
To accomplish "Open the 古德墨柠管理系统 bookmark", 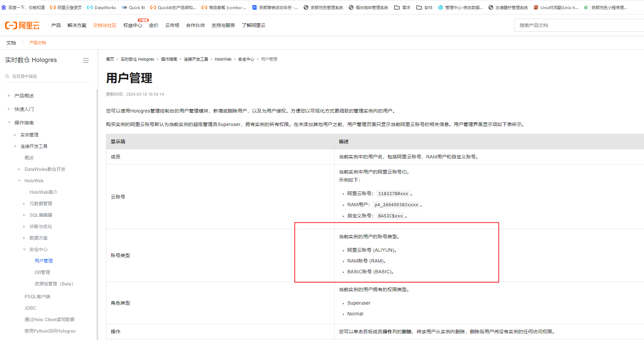I will [508, 7].
